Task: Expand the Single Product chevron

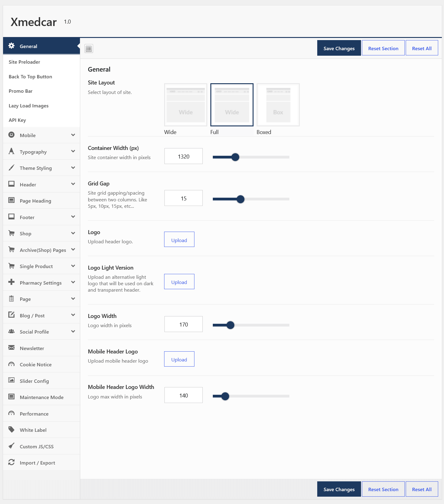Action: click(x=73, y=266)
